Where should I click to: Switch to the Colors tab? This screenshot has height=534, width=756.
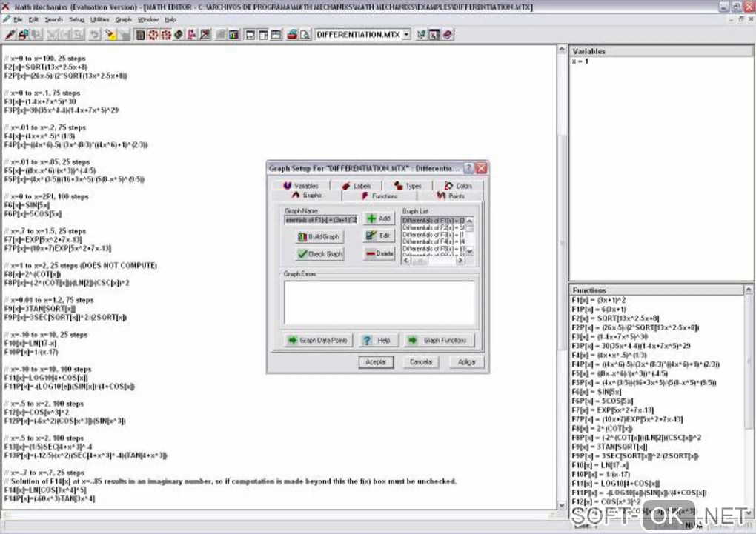(458, 186)
